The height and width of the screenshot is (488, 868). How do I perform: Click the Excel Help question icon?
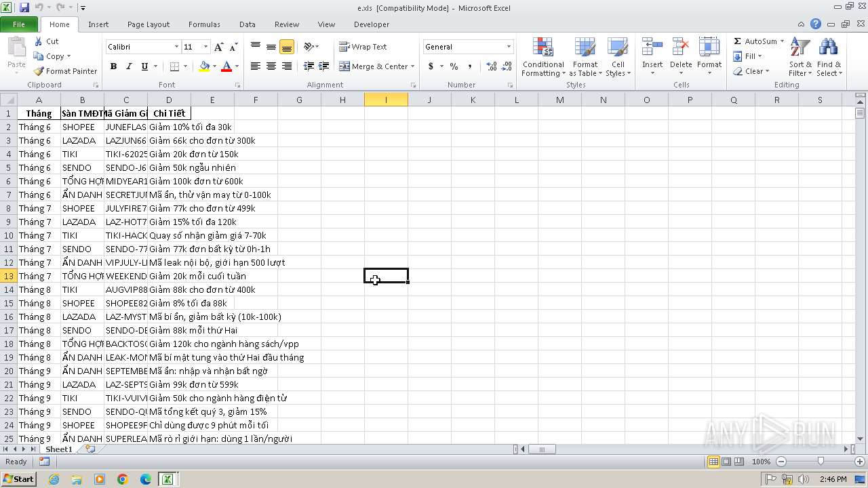816,24
